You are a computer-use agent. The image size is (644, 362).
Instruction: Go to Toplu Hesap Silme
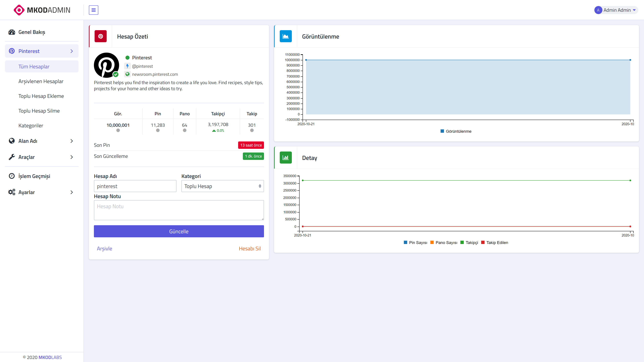coord(42,111)
